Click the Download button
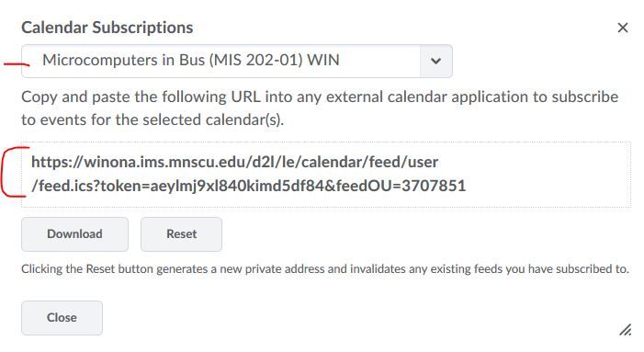The image size is (644, 352). click(x=74, y=234)
